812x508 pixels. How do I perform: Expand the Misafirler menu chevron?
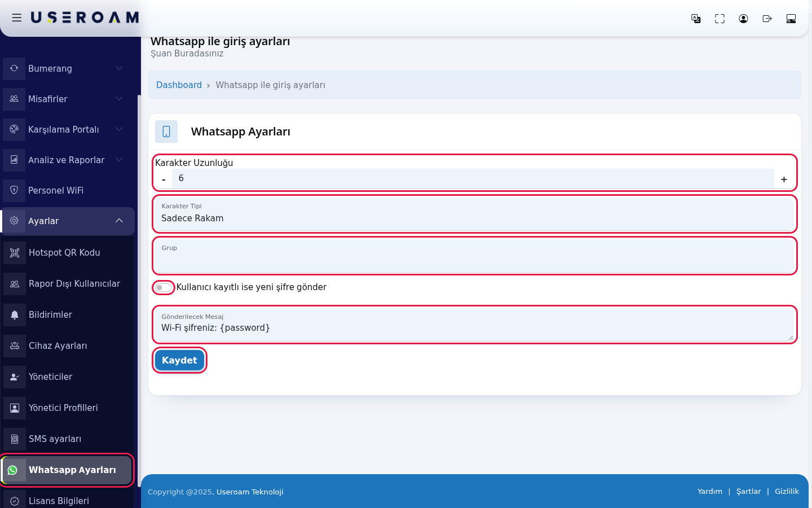point(119,99)
